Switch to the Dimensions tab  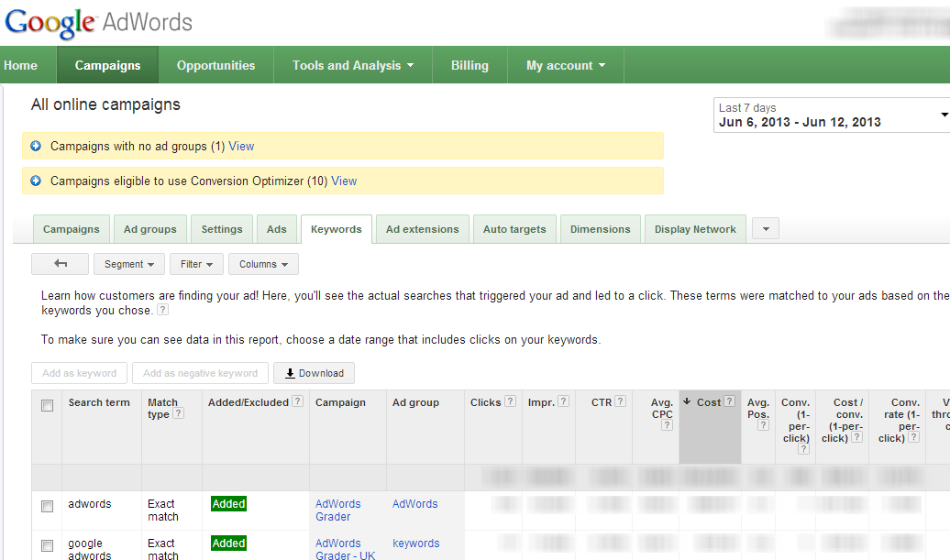click(x=600, y=228)
